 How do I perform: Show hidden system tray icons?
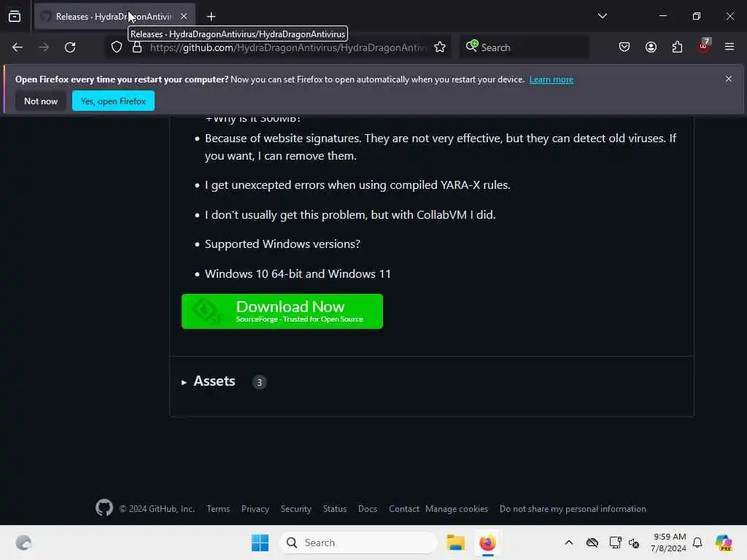[x=569, y=542]
